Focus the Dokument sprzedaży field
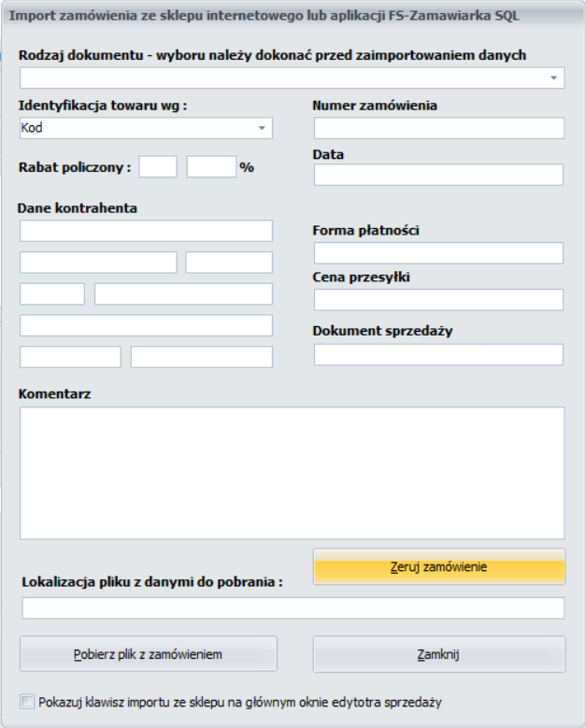 (439, 355)
